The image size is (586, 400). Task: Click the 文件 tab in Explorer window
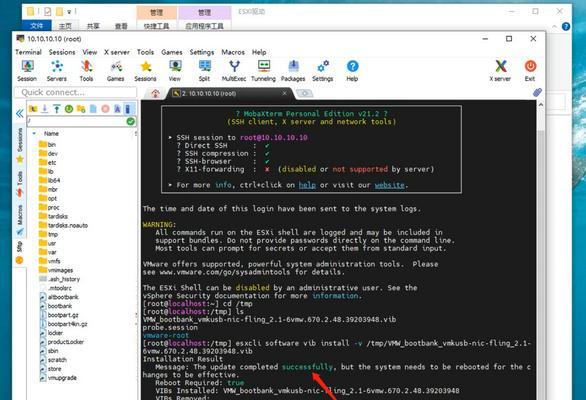click(37, 26)
